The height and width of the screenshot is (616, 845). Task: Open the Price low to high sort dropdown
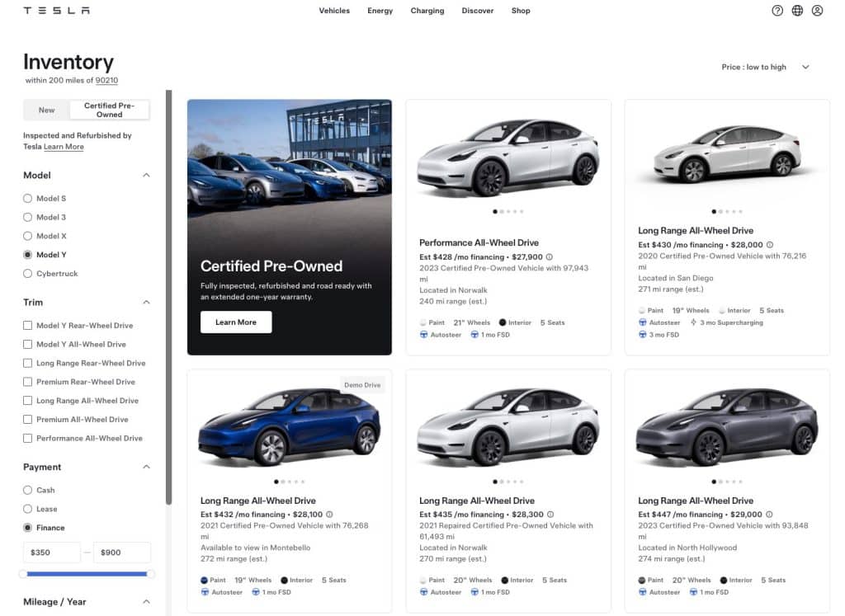pos(765,67)
